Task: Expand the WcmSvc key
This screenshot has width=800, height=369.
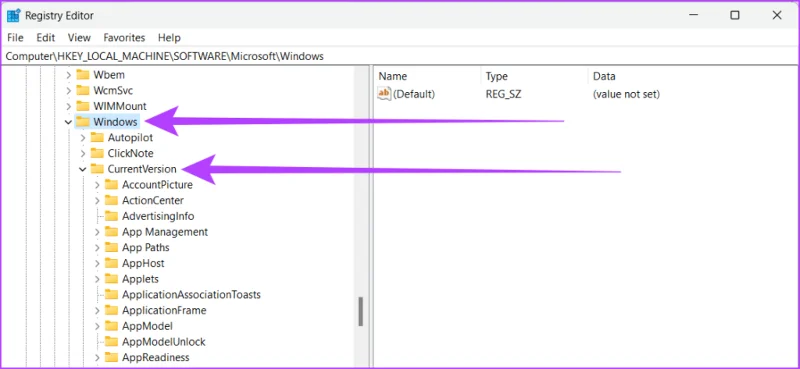Action: click(68, 91)
